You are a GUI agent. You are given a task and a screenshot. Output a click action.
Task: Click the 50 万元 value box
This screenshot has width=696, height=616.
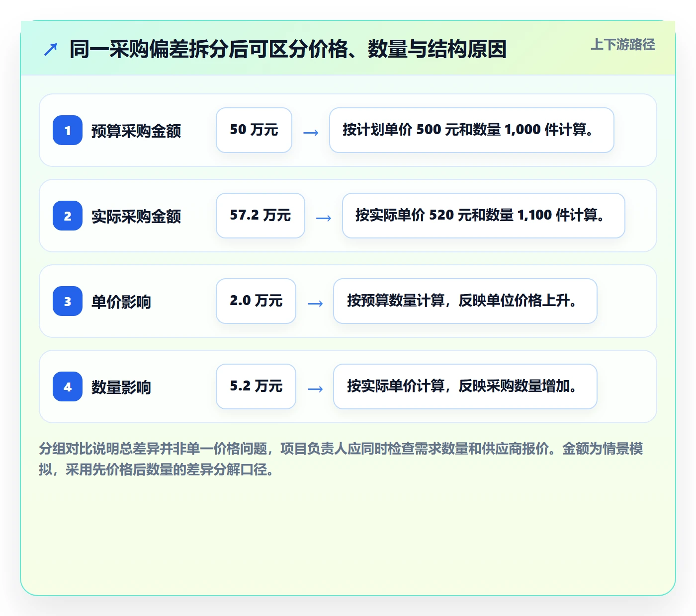pos(254,130)
